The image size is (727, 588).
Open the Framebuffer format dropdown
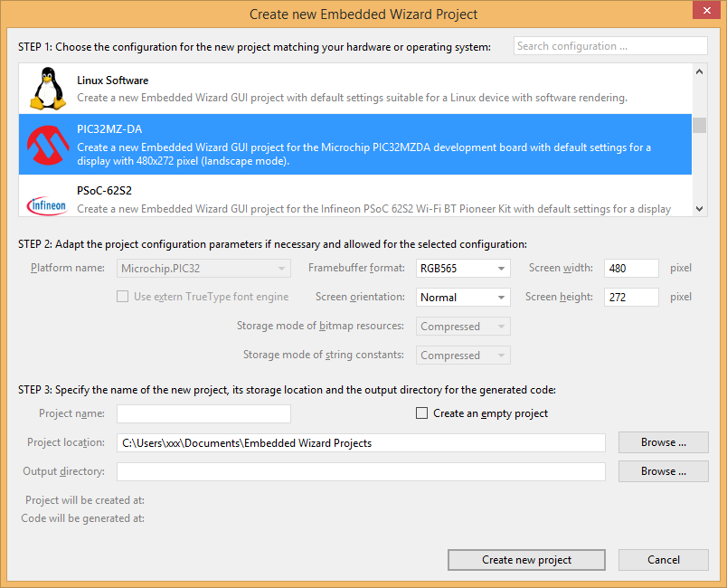(x=463, y=269)
